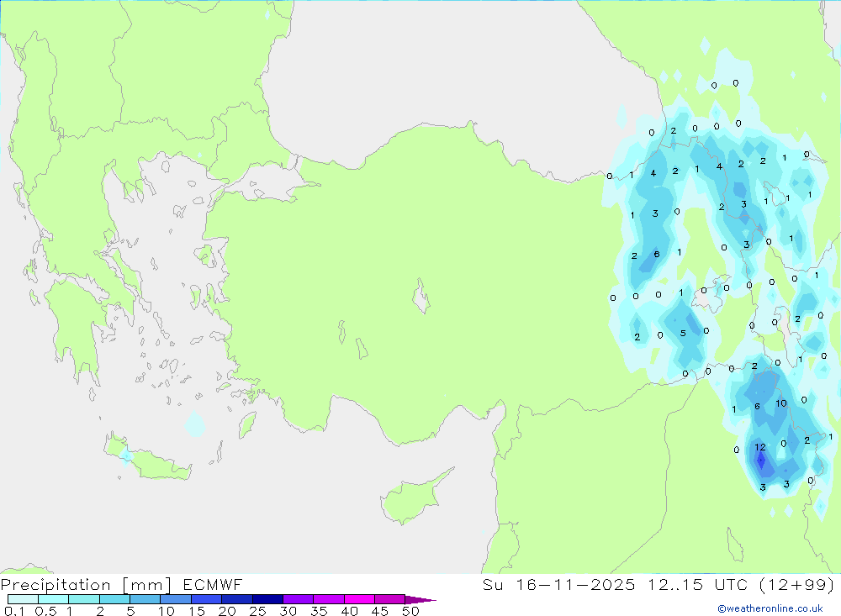Viewport: 841px width, 616px height.
Task: Click legend tick label '50'
Action: pos(410,611)
